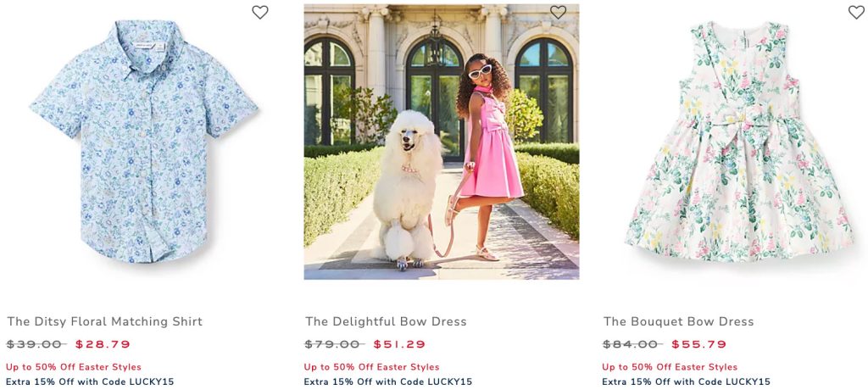868x390 pixels.
Task: Favorite the Ditsy Floral Matching Shirt heart
Action: [x=260, y=13]
